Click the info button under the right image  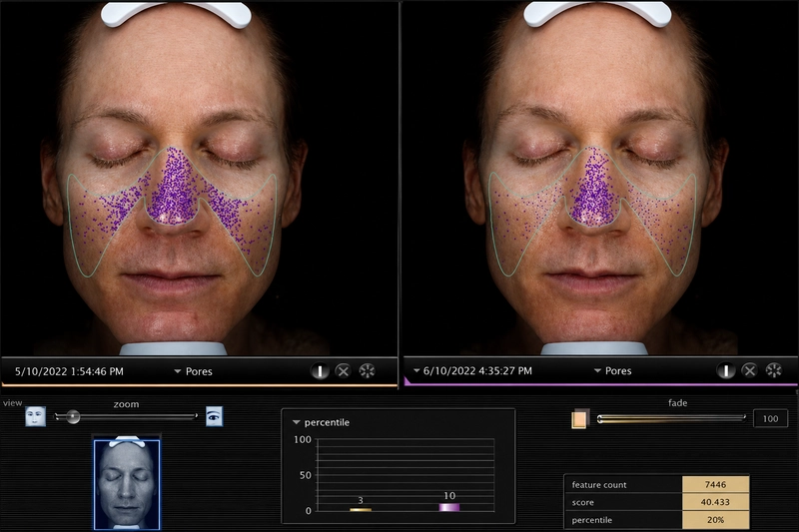coord(726,370)
